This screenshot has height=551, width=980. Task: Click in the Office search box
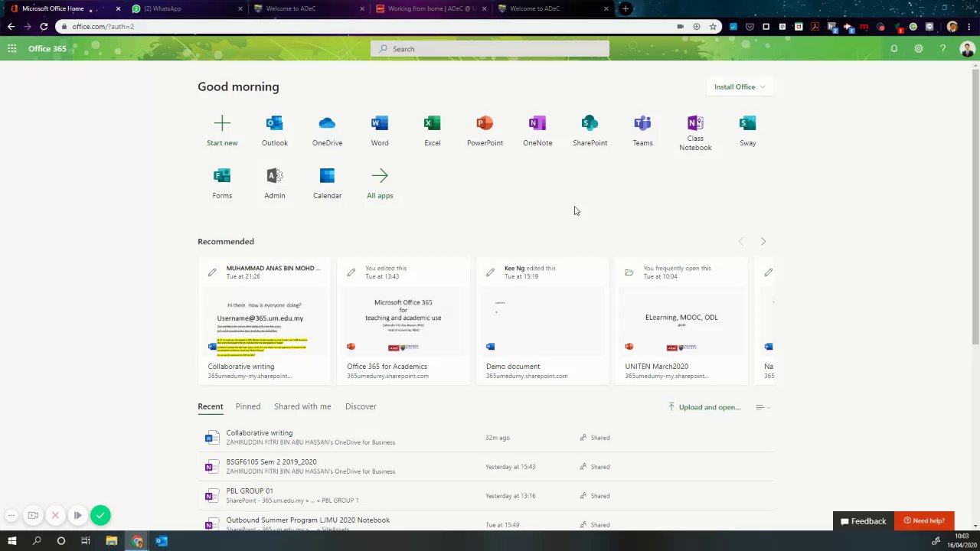click(490, 49)
